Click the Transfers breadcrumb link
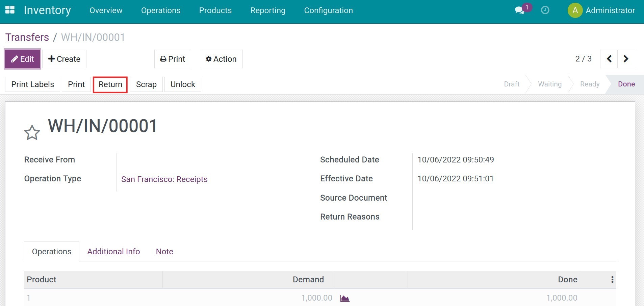644x306 pixels. [x=27, y=37]
